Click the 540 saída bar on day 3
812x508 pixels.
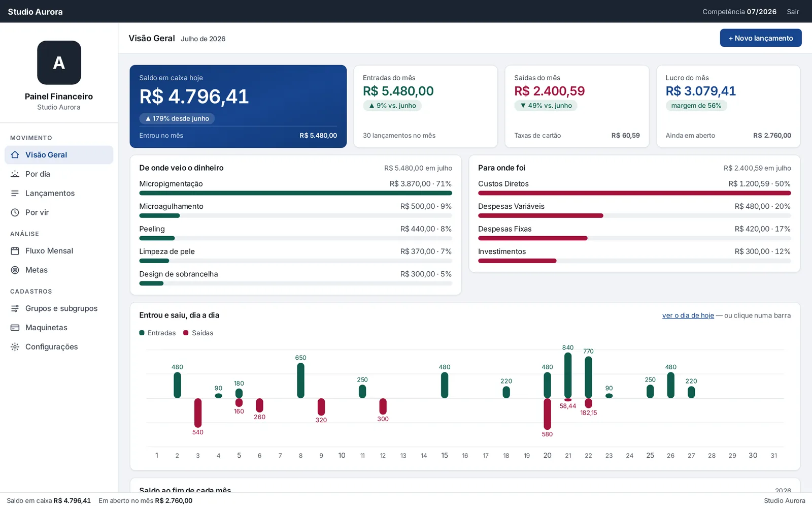198,413
